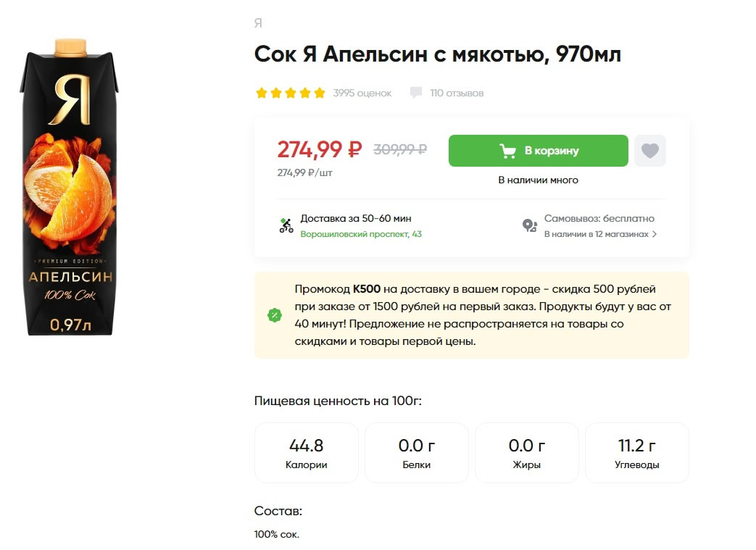Click the cart icon in the green button
The image size is (756, 550).
(x=507, y=151)
